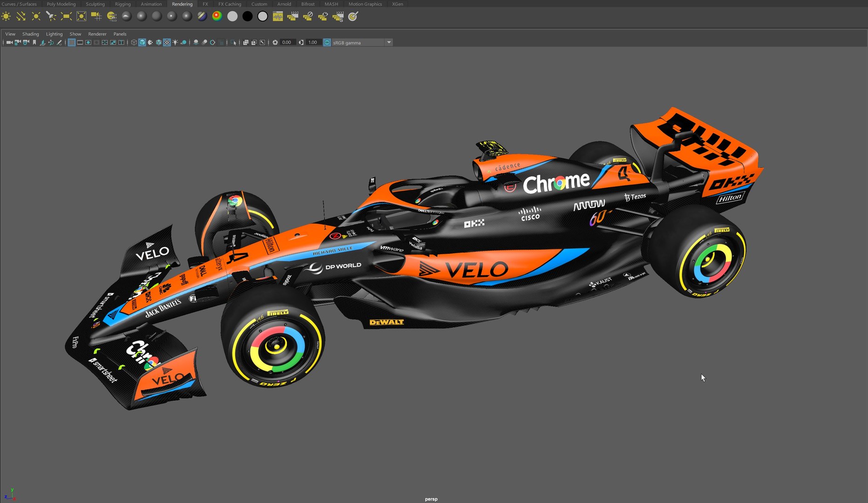Assign the Blinn material sphere
The image size is (868, 503).
pos(142,16)
